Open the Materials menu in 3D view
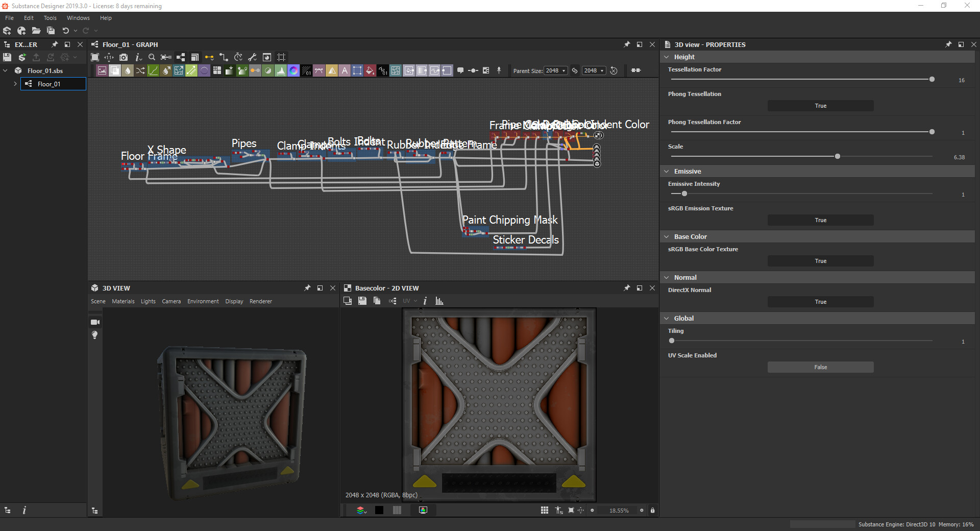Viewport: 980px width, 531px height. tap(123, 301)
